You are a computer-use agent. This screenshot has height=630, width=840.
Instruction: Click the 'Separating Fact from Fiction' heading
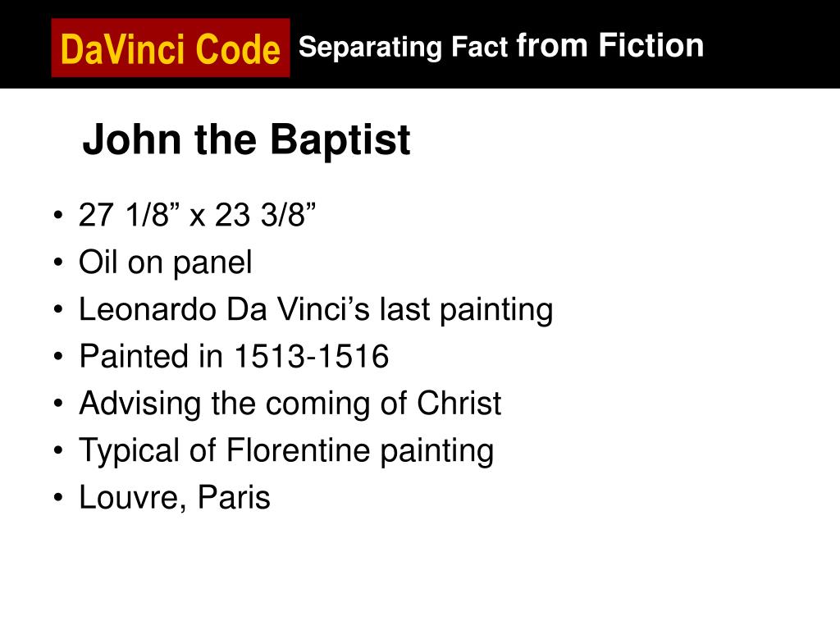click(x=501, y=46)
